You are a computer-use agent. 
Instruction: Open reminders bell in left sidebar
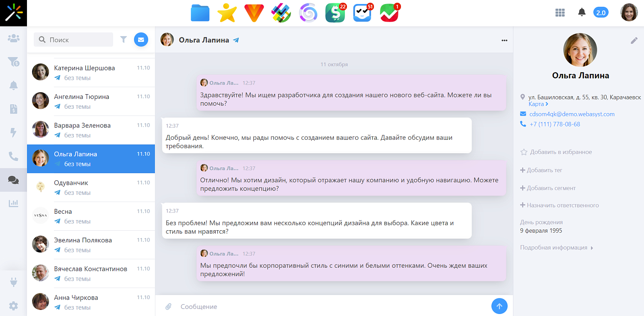[13, 85]
